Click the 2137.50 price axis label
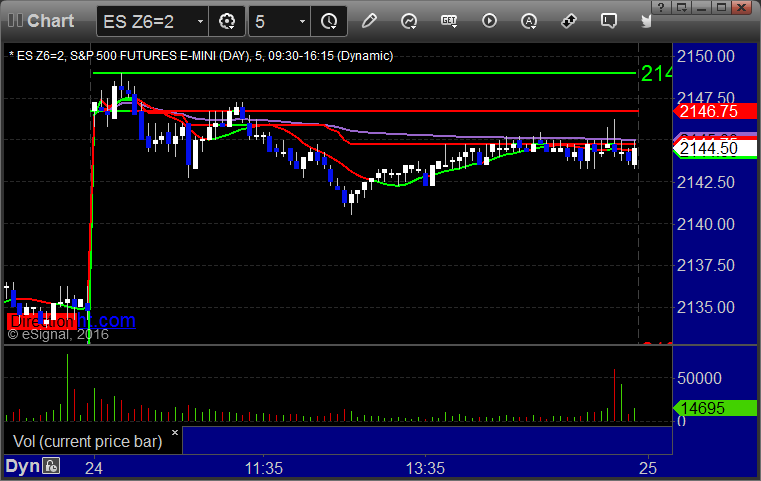 [x=706, y=265]
